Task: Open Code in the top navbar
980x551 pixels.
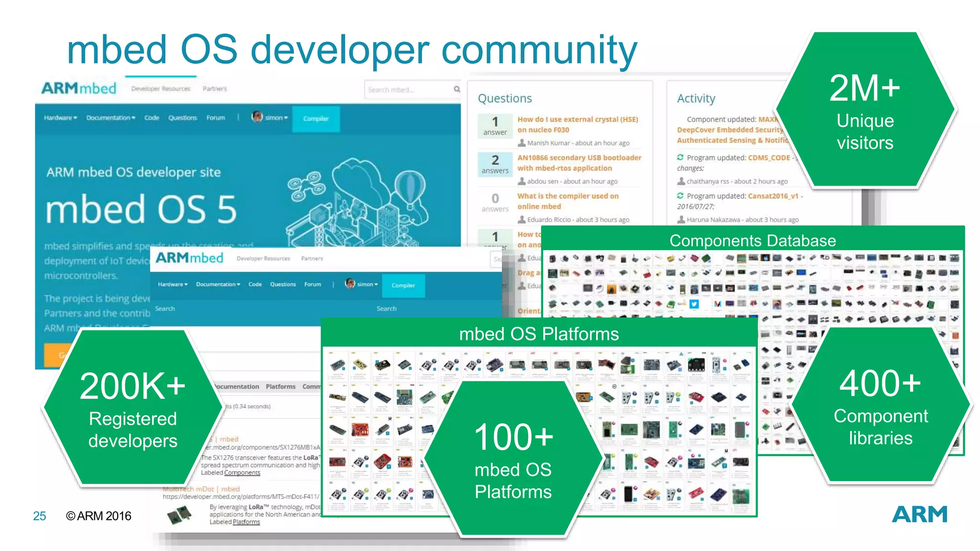Action: pos(152,118)
